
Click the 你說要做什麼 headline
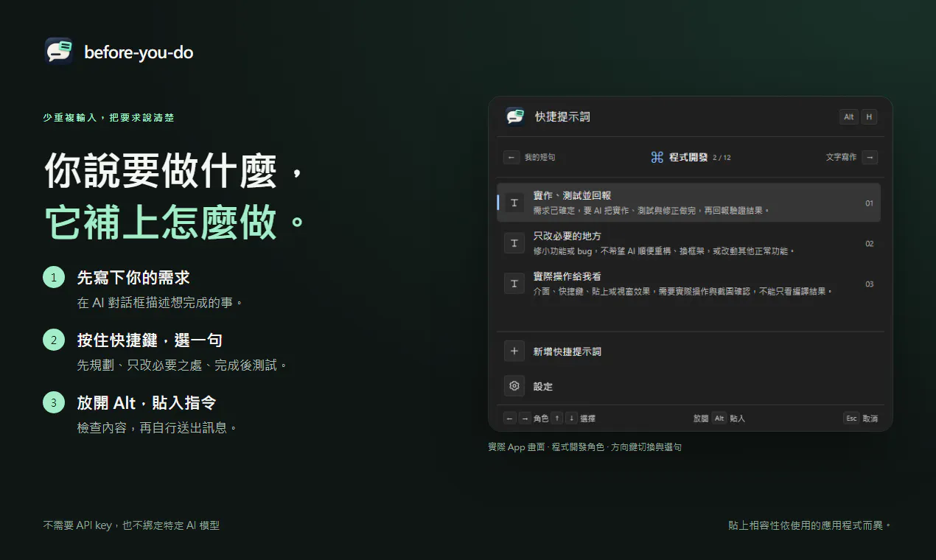[174, 172]
